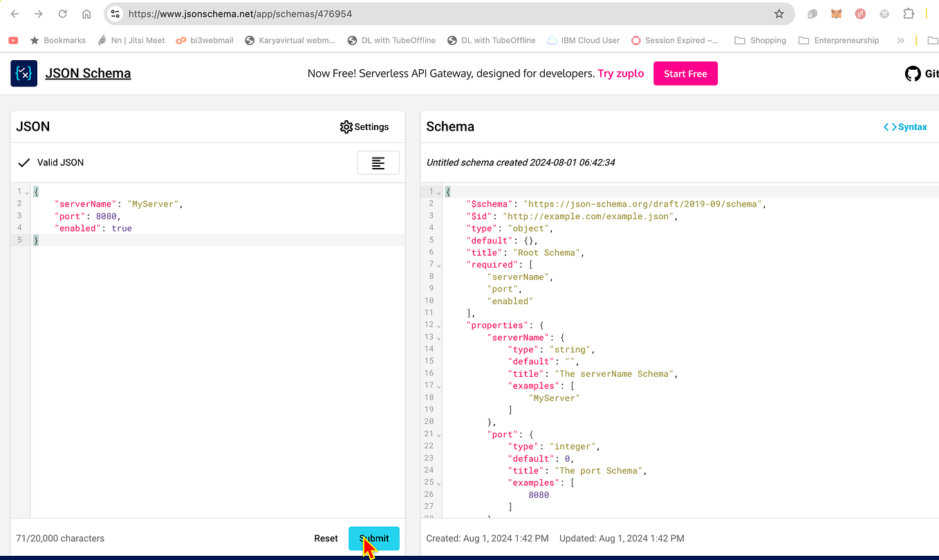Submit the JSON for schema generation

373,538
